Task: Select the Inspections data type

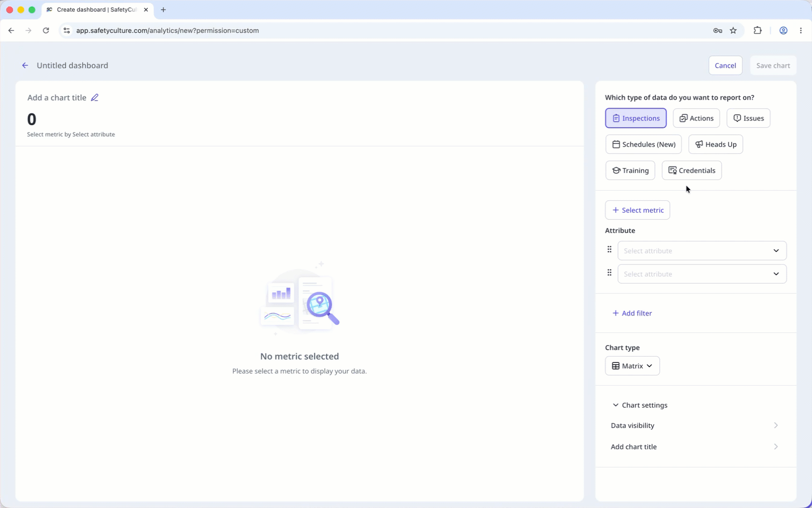Action: click(636, 118)
